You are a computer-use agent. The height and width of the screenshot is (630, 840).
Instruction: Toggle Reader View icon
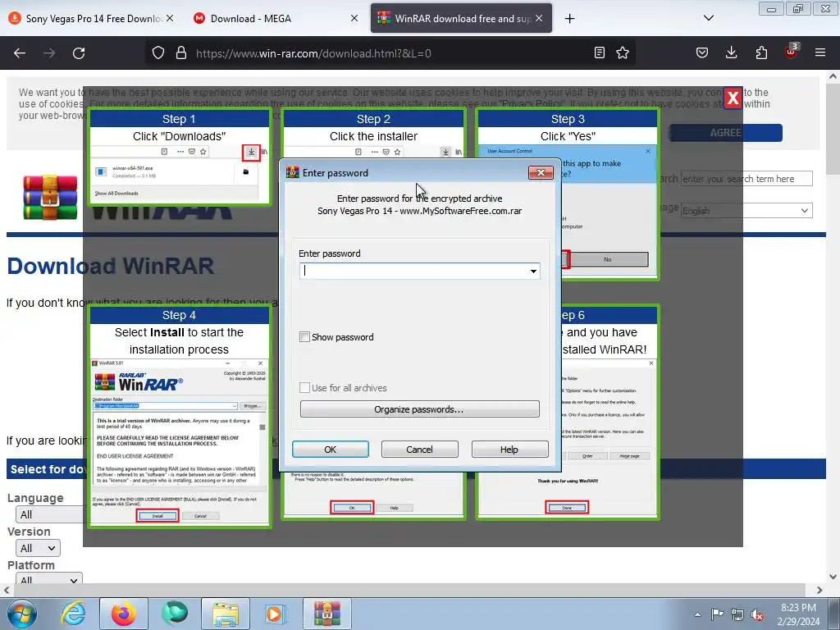pyautogui.click(x=600, y=52)
